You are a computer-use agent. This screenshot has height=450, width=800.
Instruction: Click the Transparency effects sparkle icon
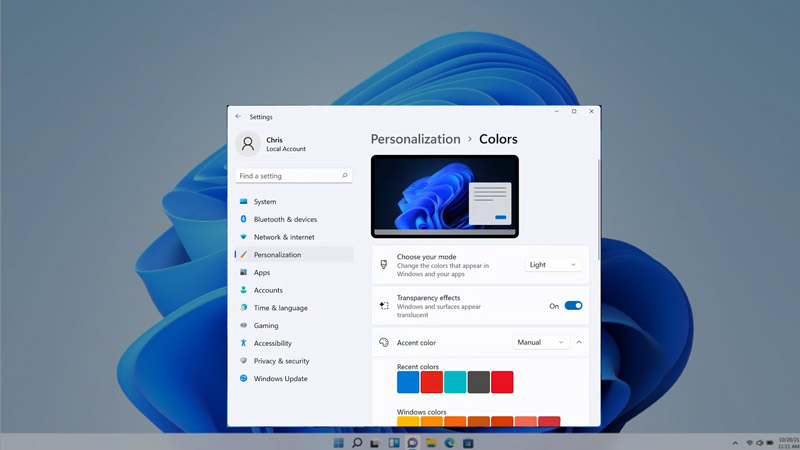(384, 306)
